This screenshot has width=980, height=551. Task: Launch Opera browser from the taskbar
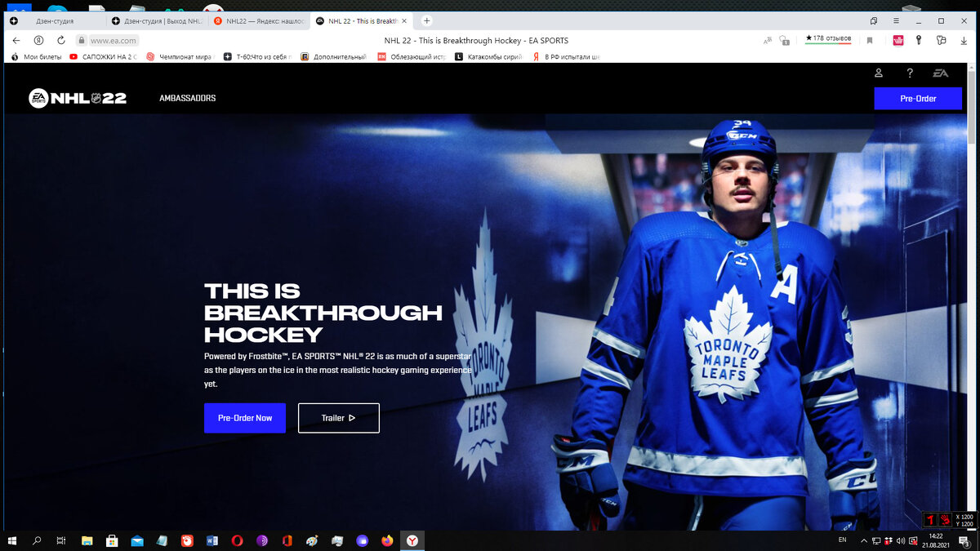tap(237, 540)
